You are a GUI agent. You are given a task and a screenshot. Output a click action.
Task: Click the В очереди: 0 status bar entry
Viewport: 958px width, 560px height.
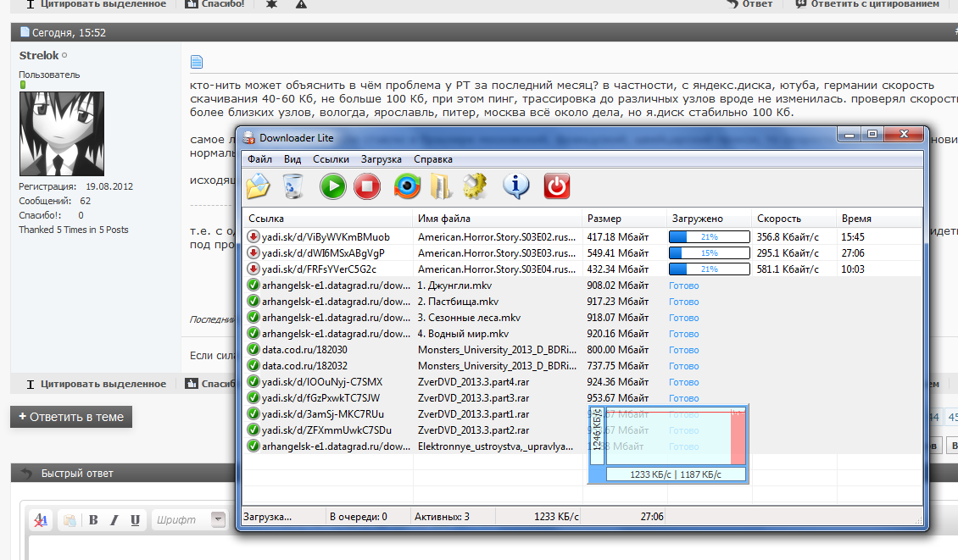[358, 517]
